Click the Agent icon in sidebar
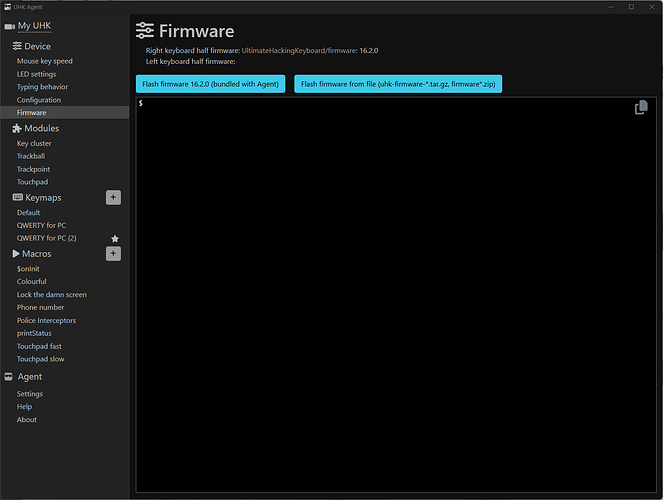Image resolution: width=663 pixels, height=500 pixels. pyautogui.click(x=9, y=377)
